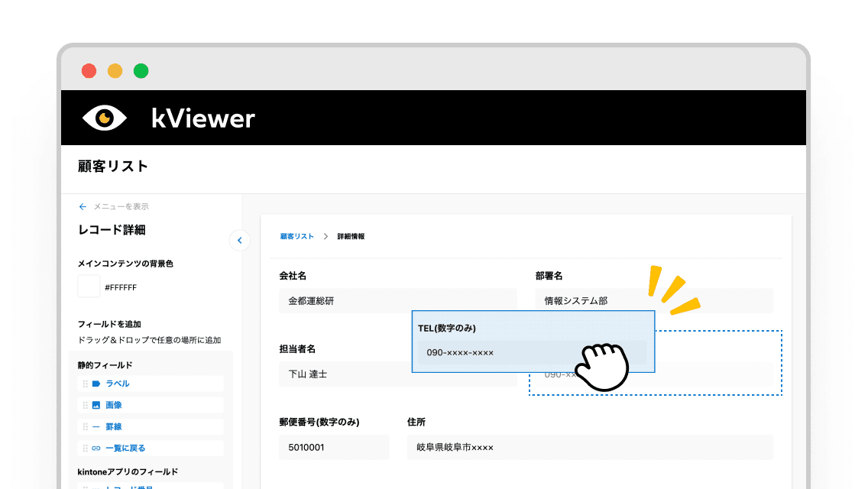Click the kViewer eye logo

(x=105, y=118)
